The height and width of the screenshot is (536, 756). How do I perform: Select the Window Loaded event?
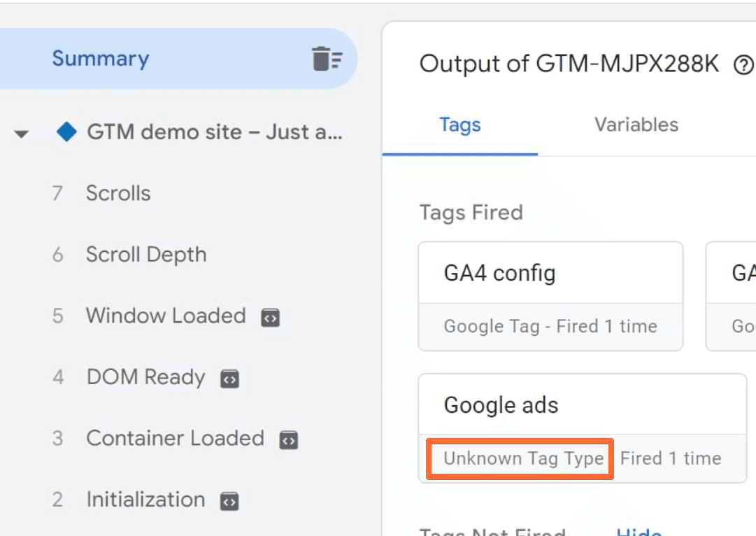pyautogui.click(x=165, y=316)
